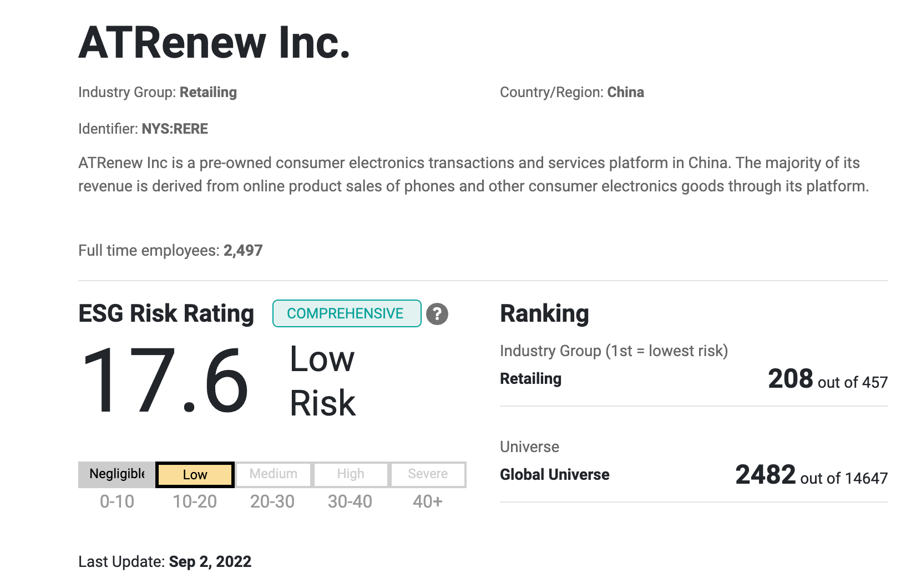Click the China country/region value
The height and width of the screenshot is (588, 911).
coord(625,92)
